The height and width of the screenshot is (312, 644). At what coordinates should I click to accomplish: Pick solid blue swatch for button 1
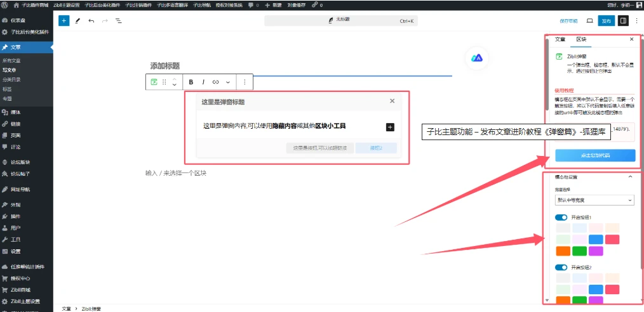point(596,240)
